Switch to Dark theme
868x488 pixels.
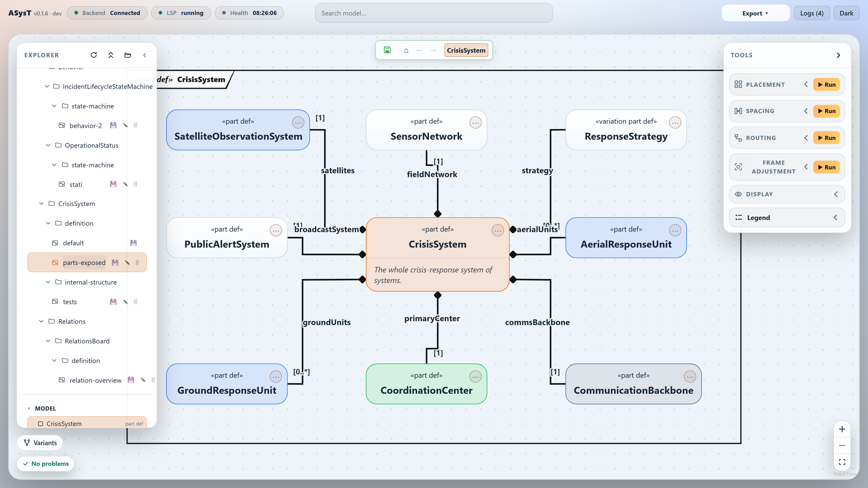click(x=846, y=13)
